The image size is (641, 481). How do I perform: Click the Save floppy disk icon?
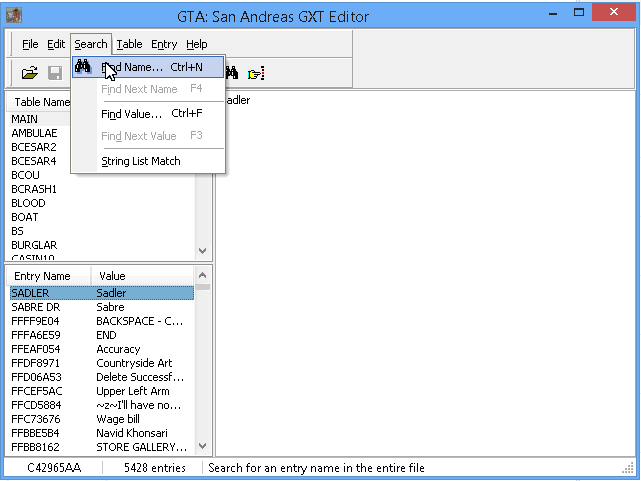pyautogui.click(x=55, y=73)
